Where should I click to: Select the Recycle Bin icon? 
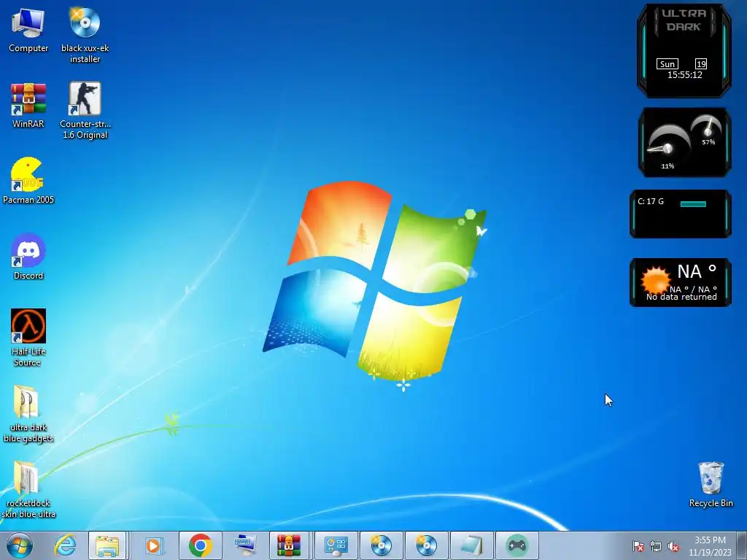[x=711, y=484]
